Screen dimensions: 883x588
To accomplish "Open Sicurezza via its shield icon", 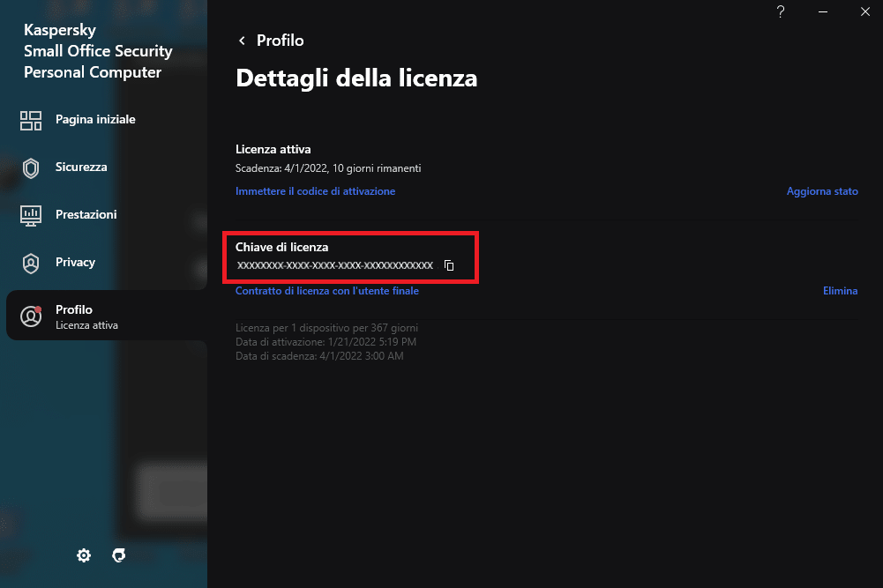I will tap(31, 167).
